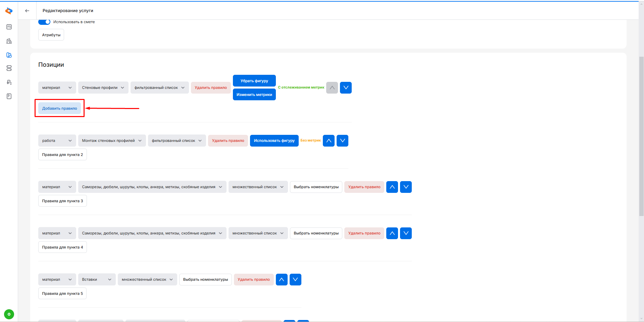
Task: Open the buildings sidebar icon
Action: coord(9,41)
